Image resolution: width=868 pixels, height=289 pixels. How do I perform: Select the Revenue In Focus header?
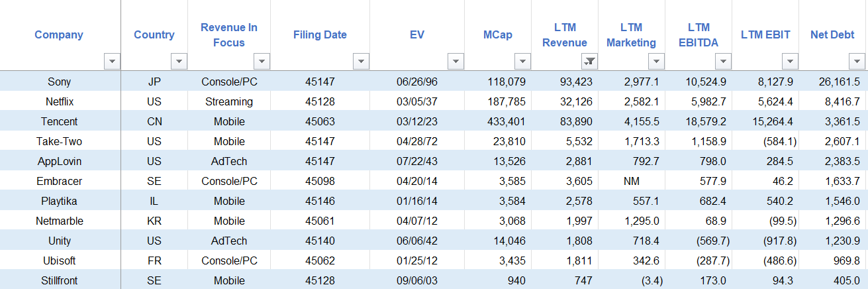tap(229, 35)
